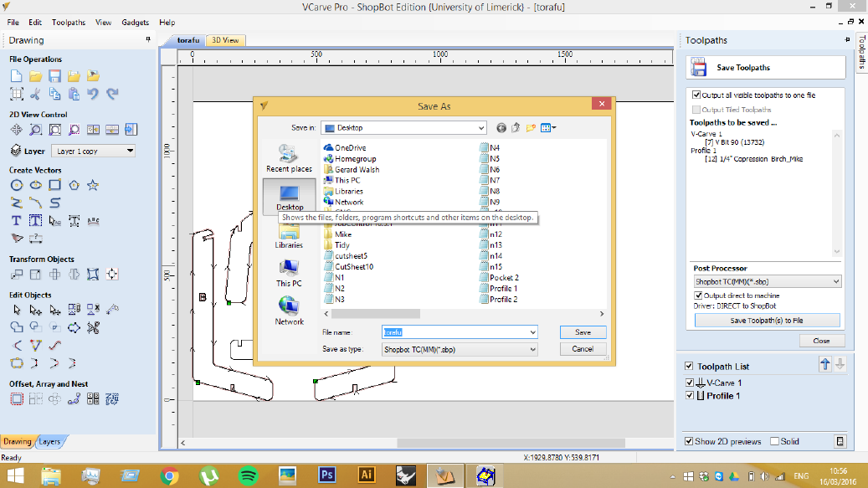
Task: Select the Draw Polygon tool
Action: click(x=74, y=185)
